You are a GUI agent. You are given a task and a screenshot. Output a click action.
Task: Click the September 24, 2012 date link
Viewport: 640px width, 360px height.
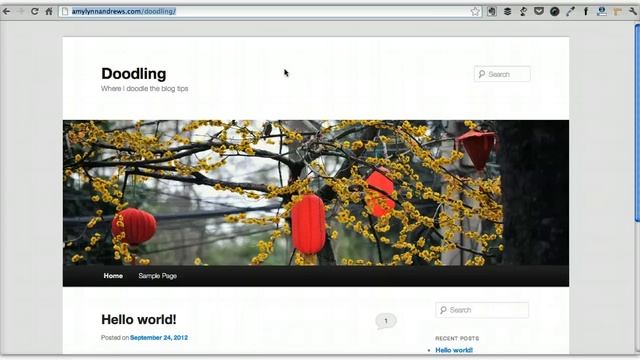159,338
